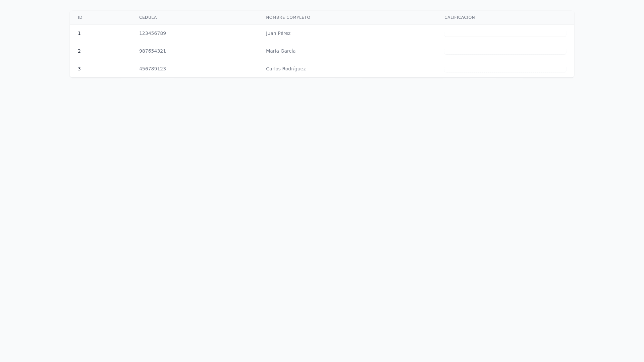Click the ID column header
The height and width of the screenshot is (362, 644).
(x=80, y=17)
